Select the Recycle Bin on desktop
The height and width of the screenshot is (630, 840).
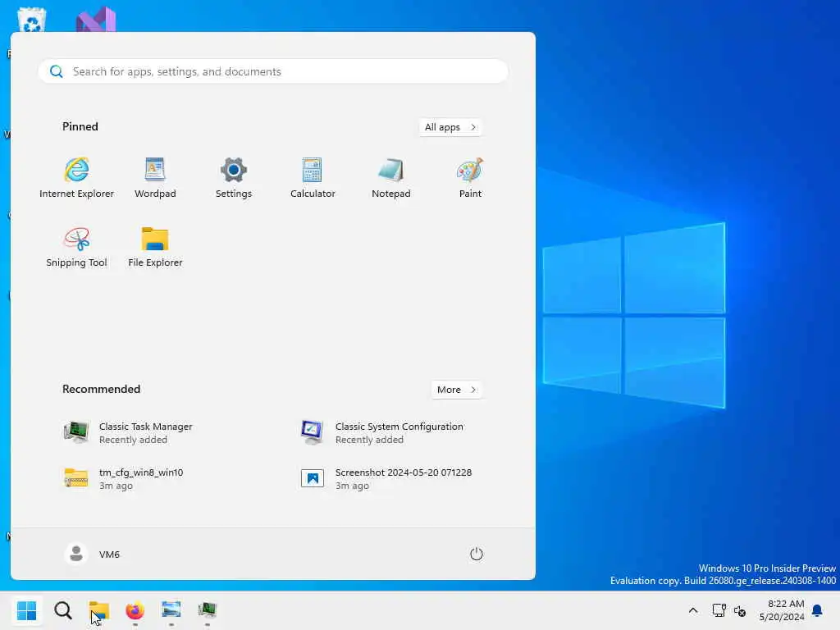coord(32,20)
